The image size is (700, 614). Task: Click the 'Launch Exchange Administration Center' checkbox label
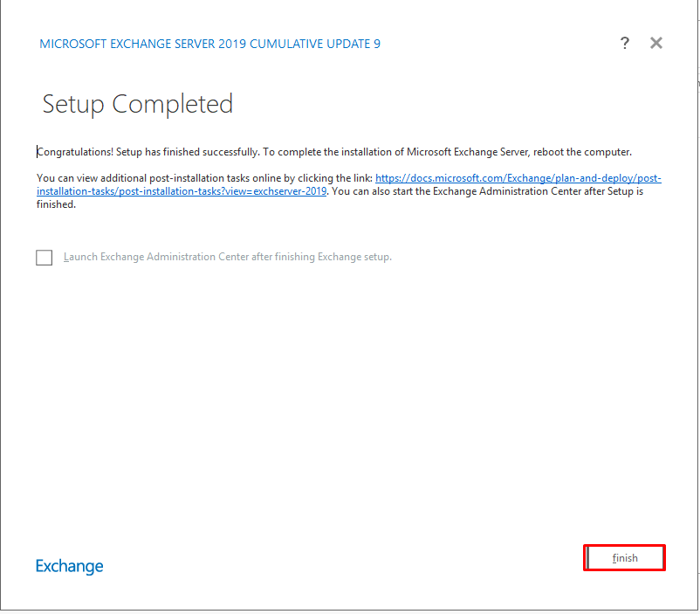point(227,258)
